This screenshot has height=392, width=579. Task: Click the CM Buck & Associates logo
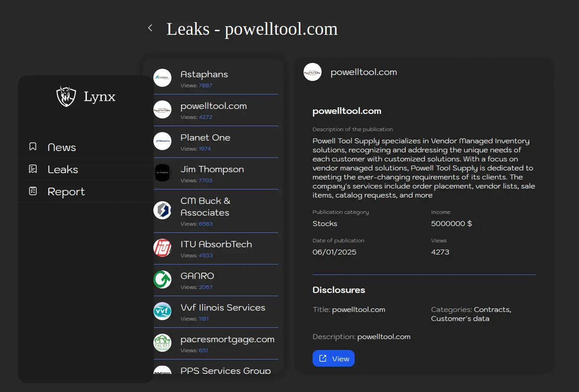click(162, 210)
